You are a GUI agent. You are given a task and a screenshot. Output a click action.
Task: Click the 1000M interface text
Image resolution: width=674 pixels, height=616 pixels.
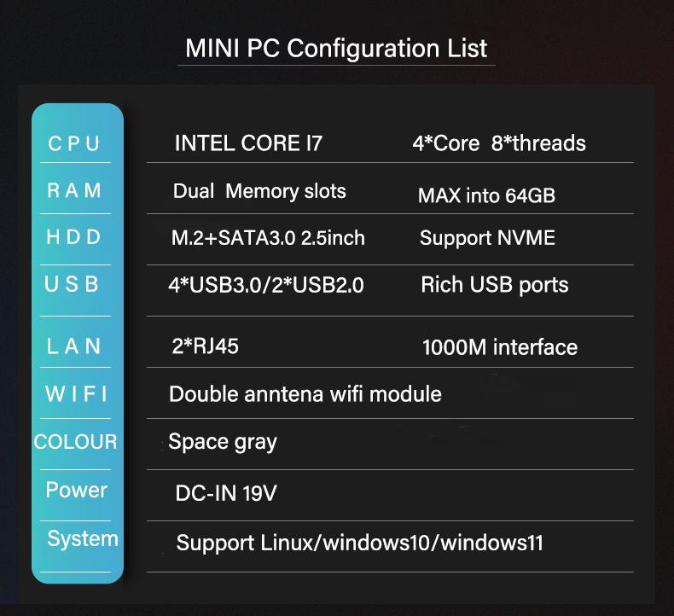(x=500, y=347)
